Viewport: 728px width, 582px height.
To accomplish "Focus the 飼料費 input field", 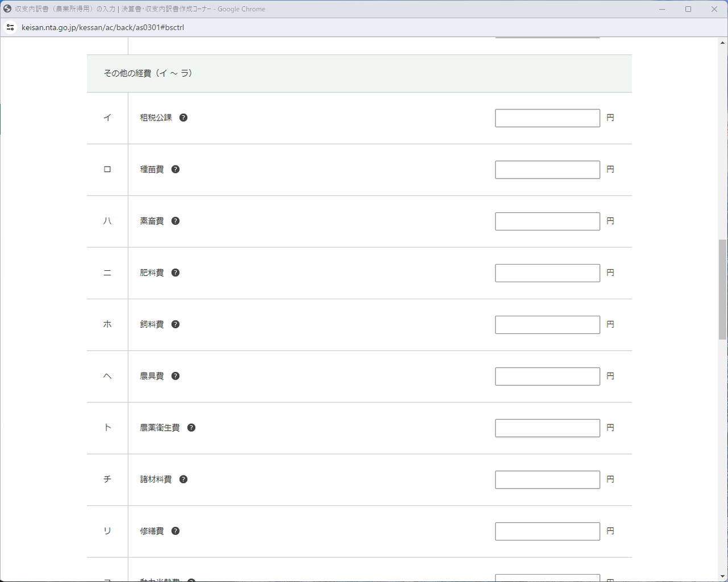I will pos(547,325).
